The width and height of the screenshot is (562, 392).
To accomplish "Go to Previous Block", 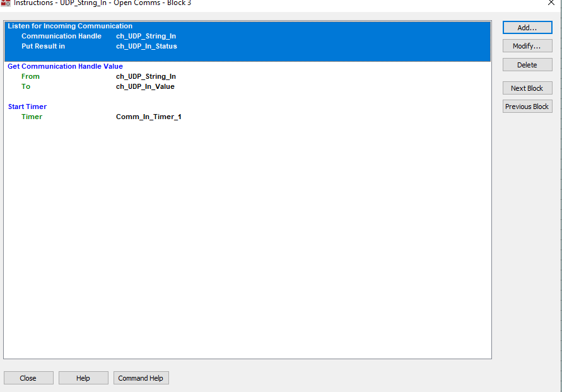I will (527, 107).
